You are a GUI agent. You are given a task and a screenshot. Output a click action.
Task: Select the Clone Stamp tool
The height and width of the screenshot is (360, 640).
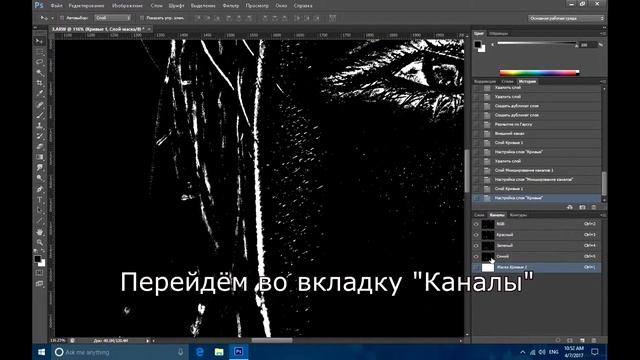pos(40,125)
